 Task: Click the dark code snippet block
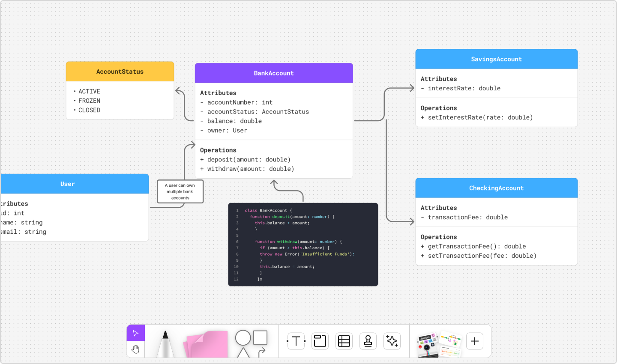303,244
